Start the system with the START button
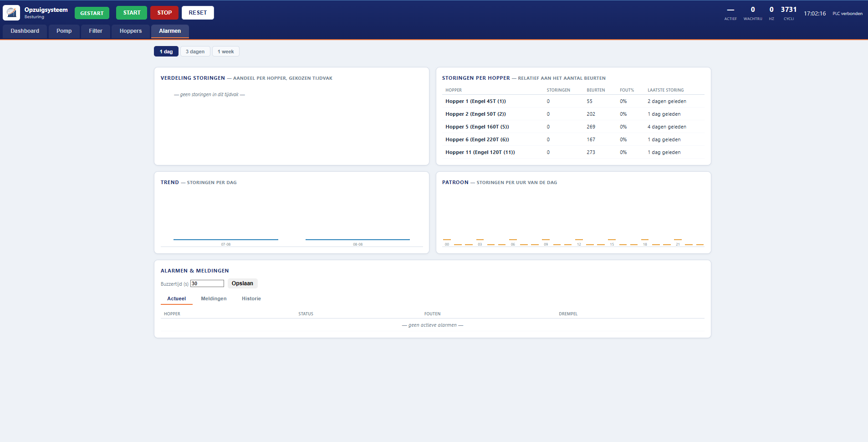Viewport: 868px width, 442px height. click(132, 13)
